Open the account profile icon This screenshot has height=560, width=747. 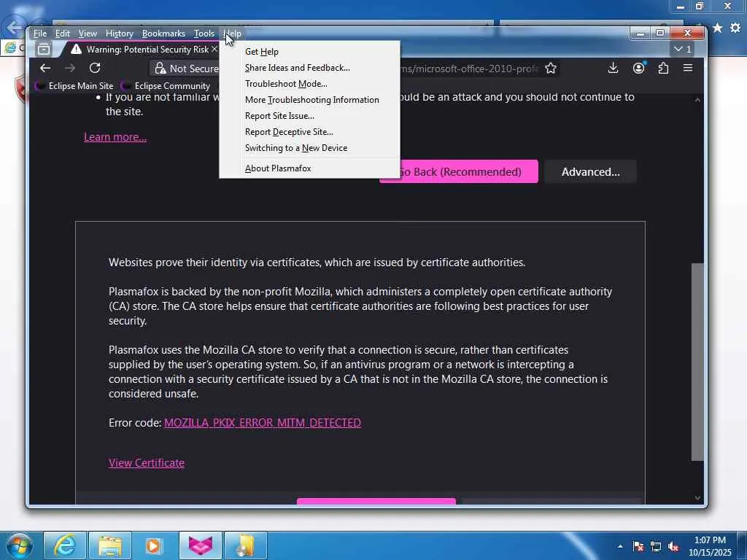point(638,68)
